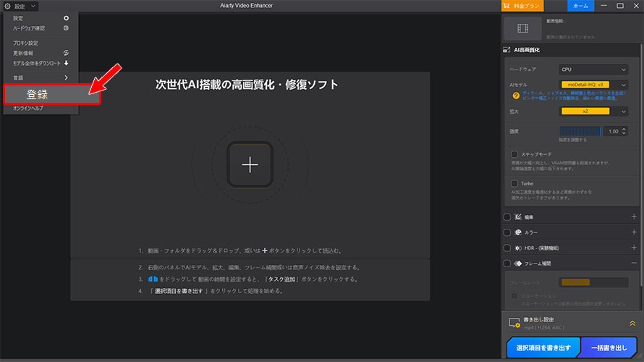Tick the カラー section checkbox
This screenshot has width=644, height=362.
[507, 232]
